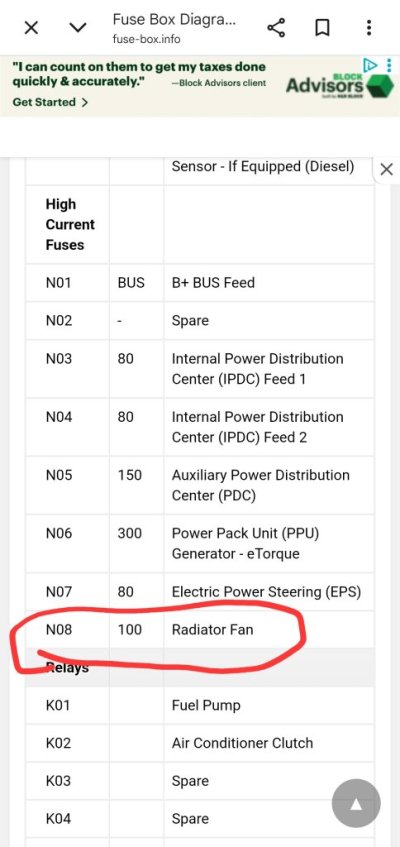Select the N01 B+ BUS Feed row
Viewport: 400px width, 847px height.
[199, 283]
